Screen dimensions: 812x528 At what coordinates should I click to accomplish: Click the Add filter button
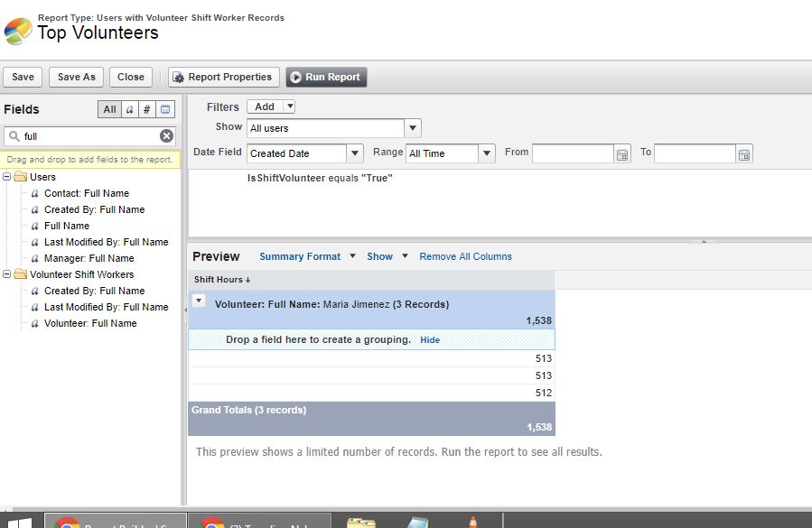coord(265,107)
